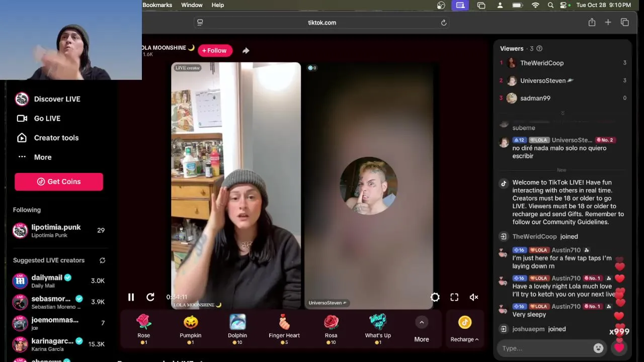Click the chat Type message field
This screenshot has width=644, height=362.
(546, 348)
